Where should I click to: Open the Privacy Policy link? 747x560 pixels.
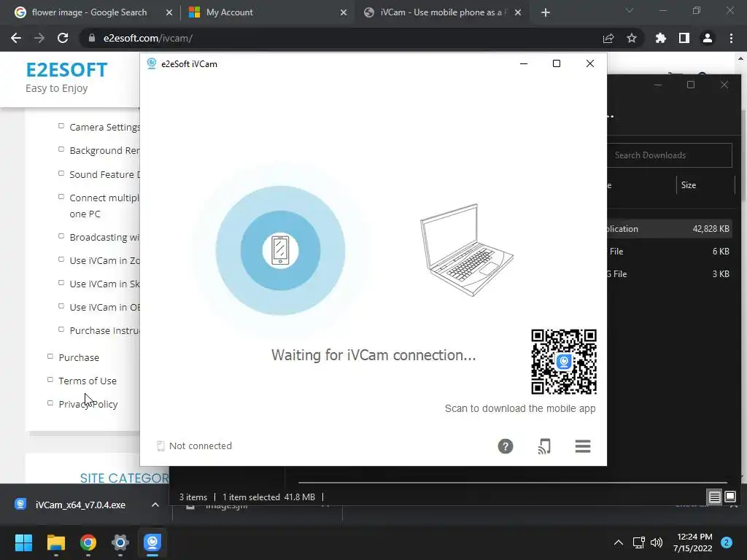coord(88,404)
